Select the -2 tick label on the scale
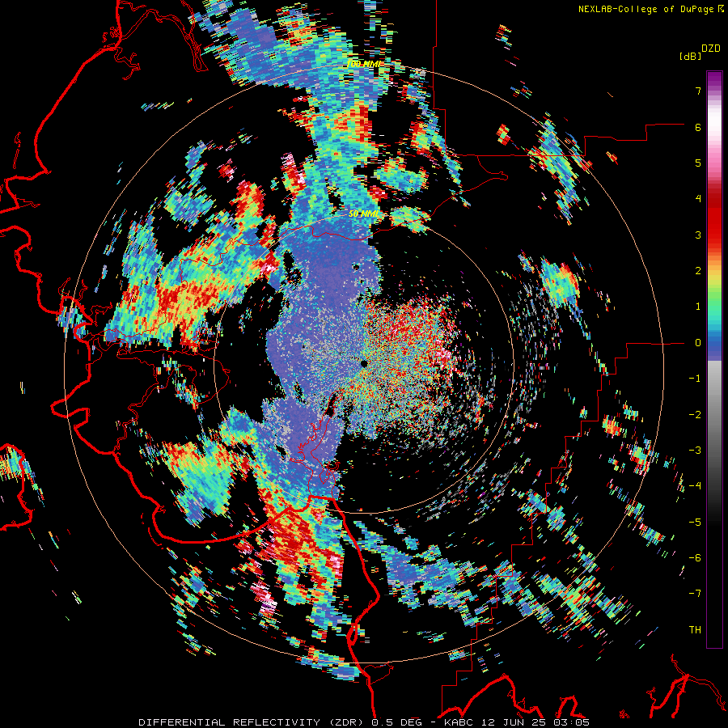Image resolution: width=728 pixels, height=728 pixels. pos(695,415)
